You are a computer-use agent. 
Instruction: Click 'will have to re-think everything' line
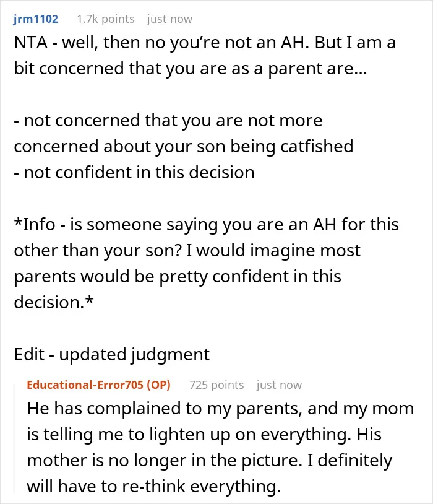pos(154,486)
